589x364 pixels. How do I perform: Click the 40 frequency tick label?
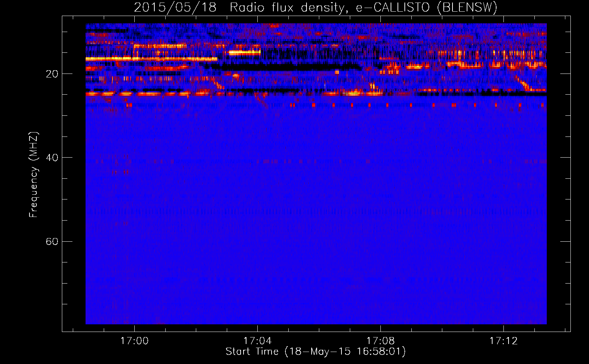(52, 158)
